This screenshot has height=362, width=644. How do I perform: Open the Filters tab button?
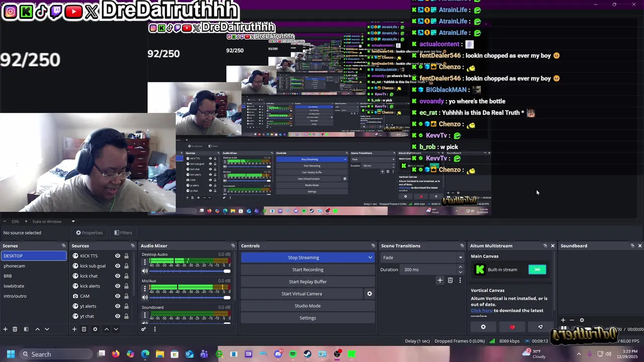(123, 233)
